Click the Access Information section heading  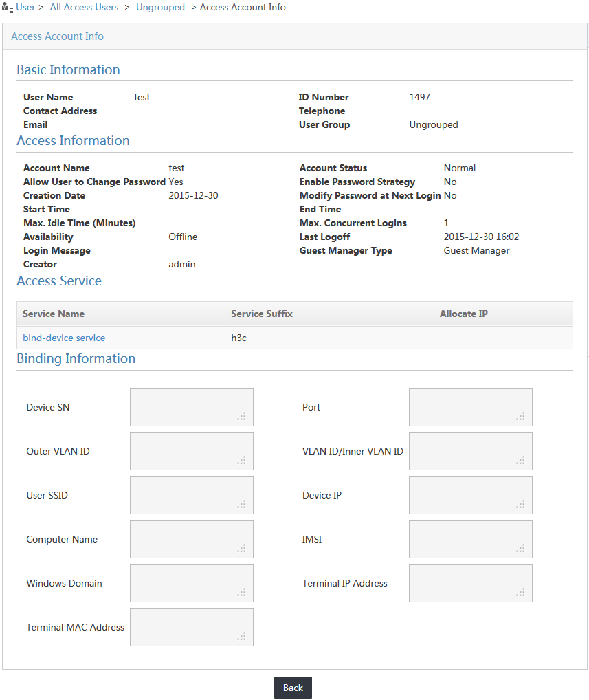click(x=73, y=141)
